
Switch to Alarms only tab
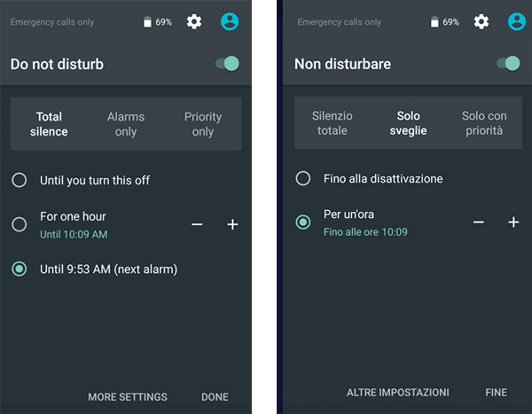click(x=126, y=124)
